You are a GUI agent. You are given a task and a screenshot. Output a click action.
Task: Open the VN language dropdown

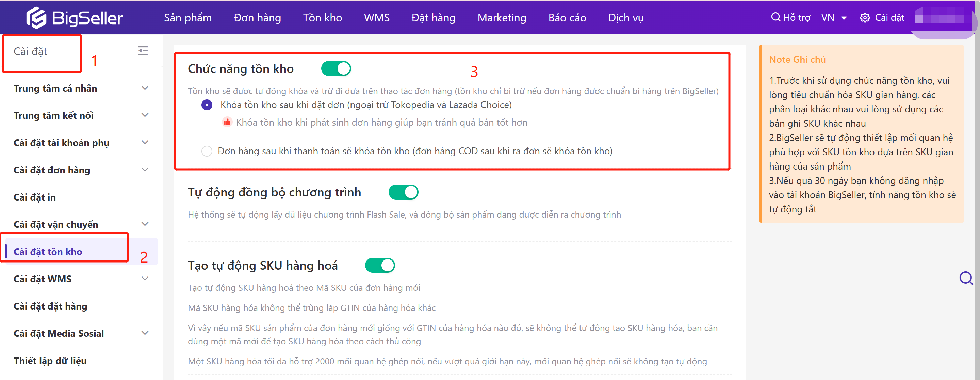pyautogui.click(x=834, y=18)
